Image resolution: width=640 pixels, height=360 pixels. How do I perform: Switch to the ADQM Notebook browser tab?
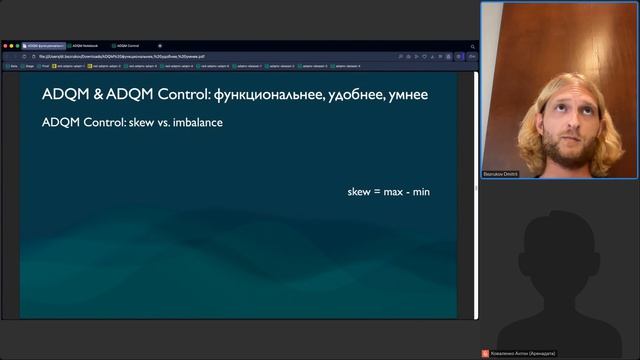86,46
